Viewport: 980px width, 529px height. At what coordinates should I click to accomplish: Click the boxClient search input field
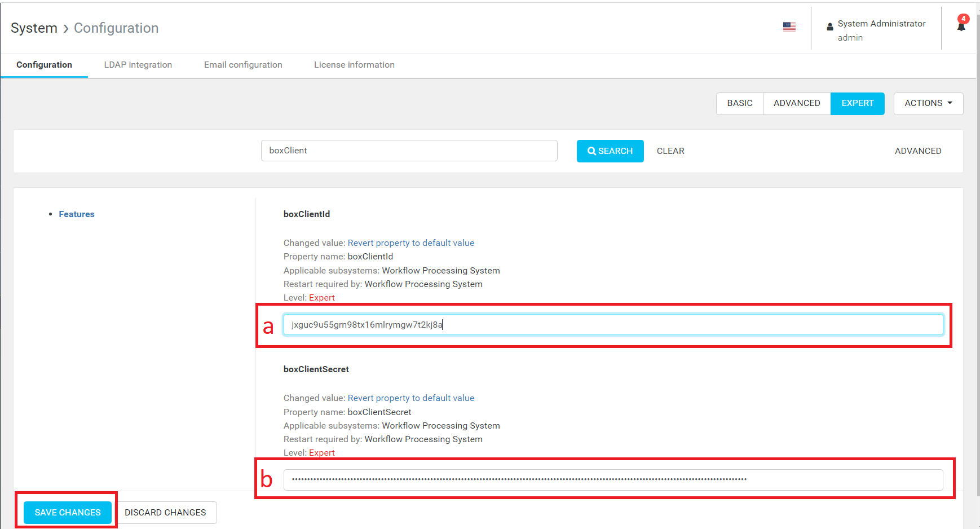(x=409, y=151)
